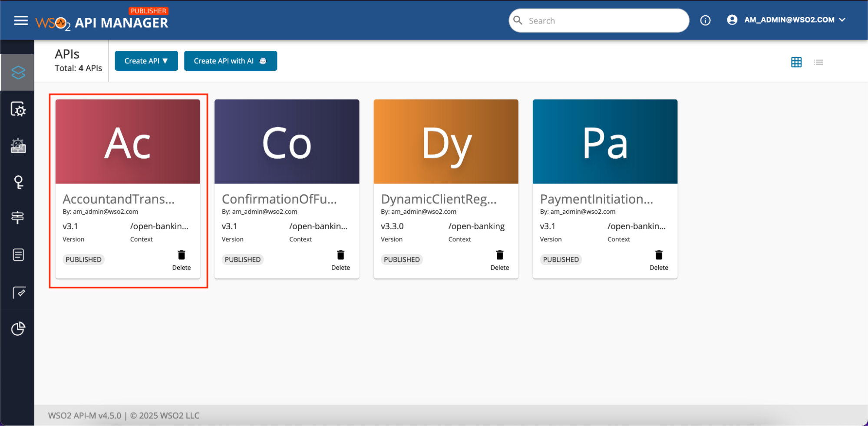Delete the DynamicClientReg API via trash icon

tap(500, 255)
